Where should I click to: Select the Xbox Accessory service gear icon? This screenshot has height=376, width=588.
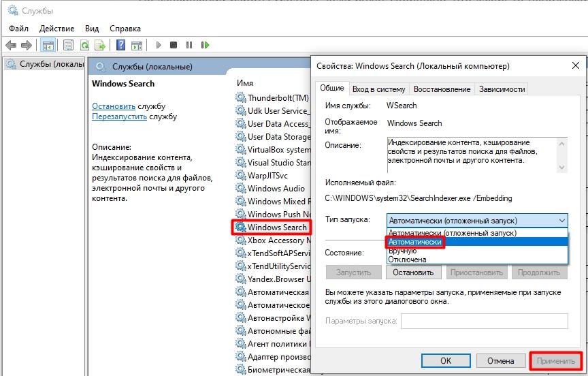tap(240, 240)
